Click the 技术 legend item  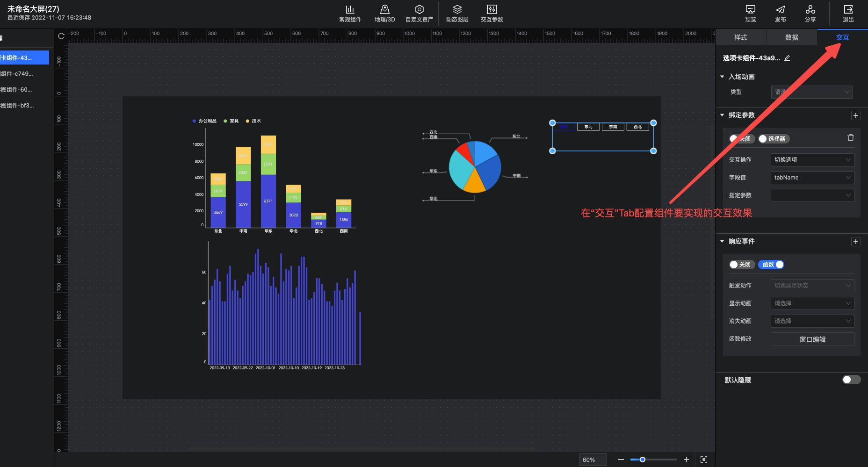pyautogui.click(x=253, y=121)
